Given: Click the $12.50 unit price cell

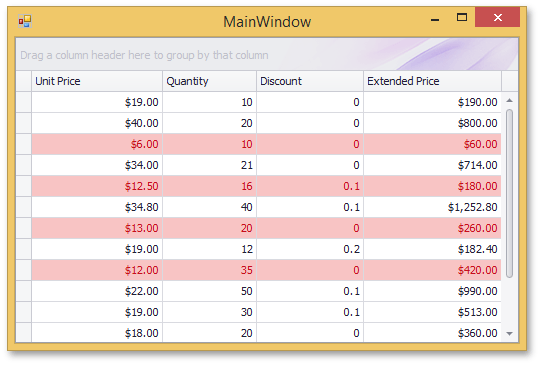Looking at the screenshot, I should 97,186.
